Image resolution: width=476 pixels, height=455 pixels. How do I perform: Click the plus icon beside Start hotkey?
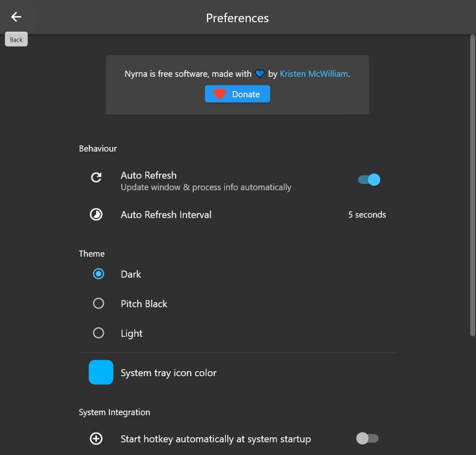96,439
